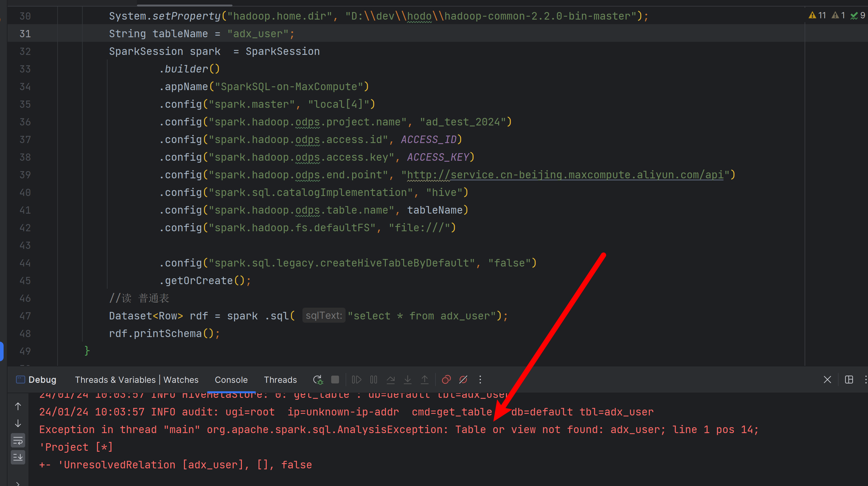The width and height of the screenshot is (868, 486).
Task: Open debug layout settings icon
Action: coord(849,380)
